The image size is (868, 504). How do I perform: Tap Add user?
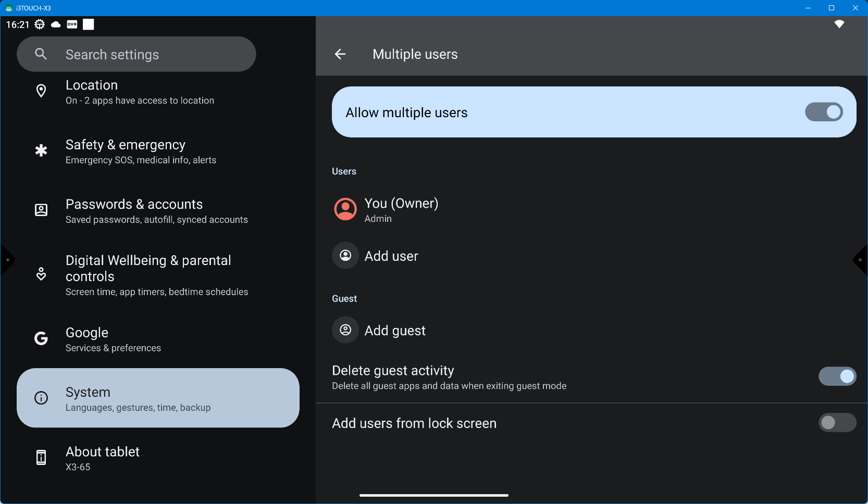coord(391,256)
